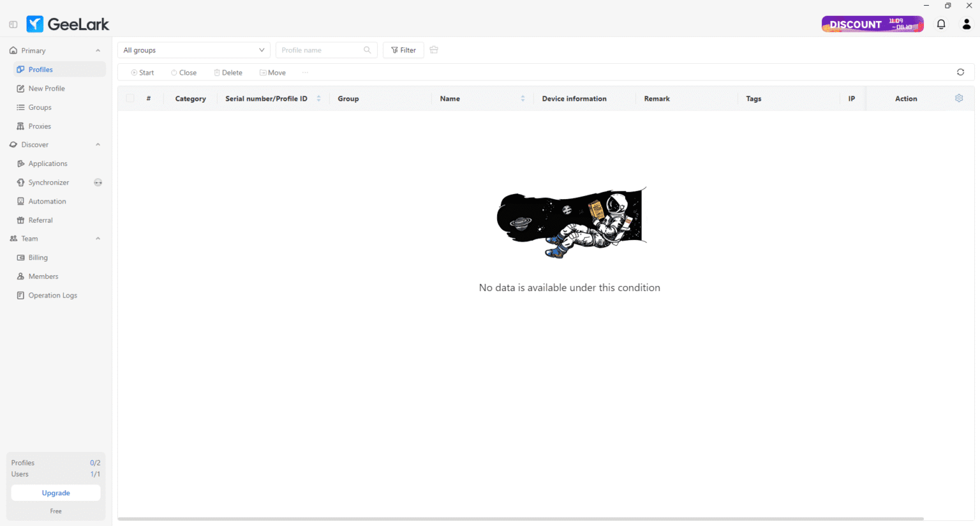Refresh the profile list
This screenshot has width=980, height=526.
tap(960, 72)
